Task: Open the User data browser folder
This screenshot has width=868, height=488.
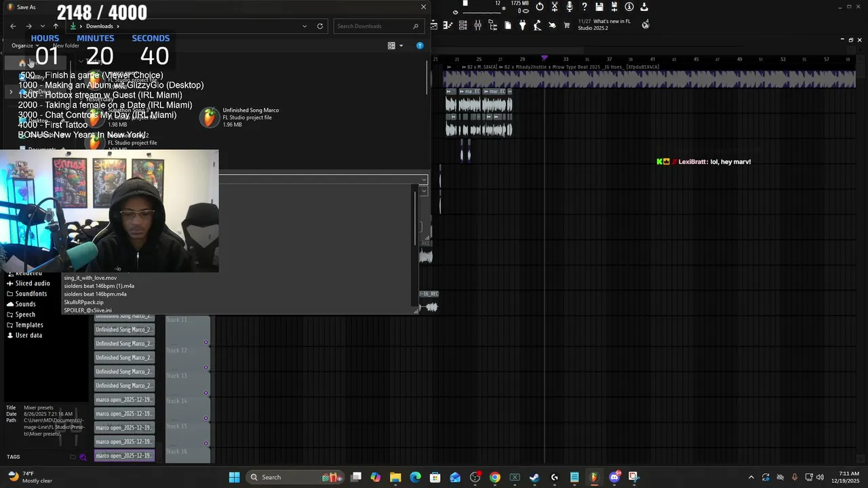Action: point(24,335)
